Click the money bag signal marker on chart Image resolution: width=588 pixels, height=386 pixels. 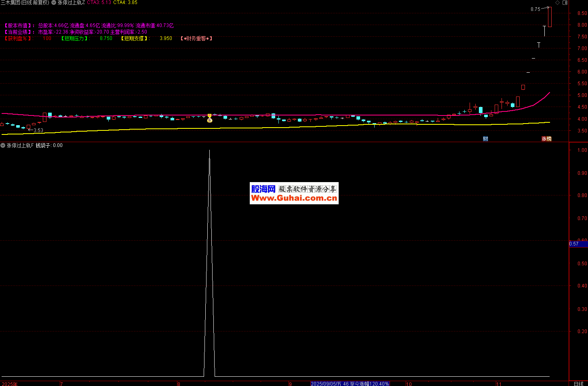[x=209, y=120]
